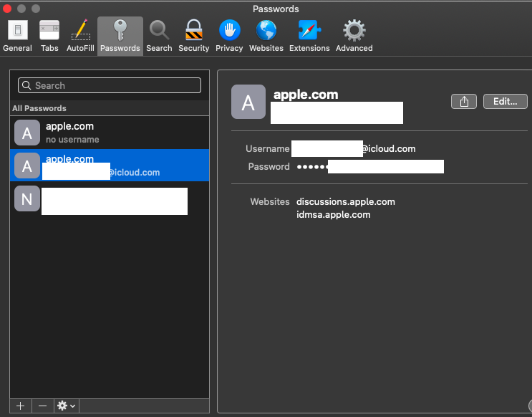Open the AutoFill preferences pane

(x=80, y=36)
